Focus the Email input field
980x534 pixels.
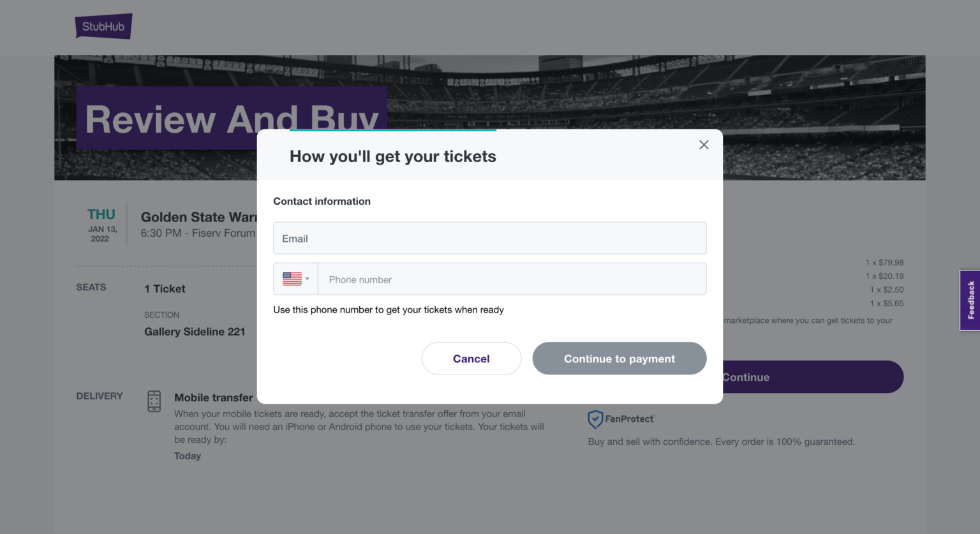pos(489,238)
